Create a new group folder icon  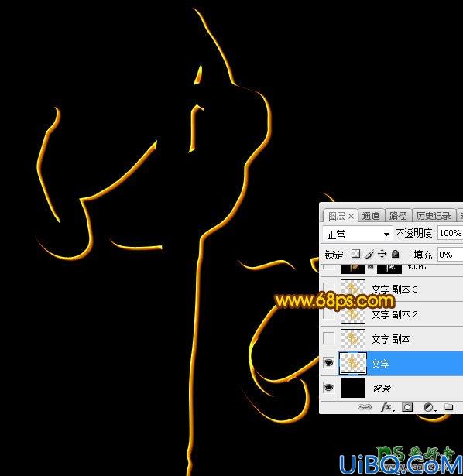(x=448, y=407)
